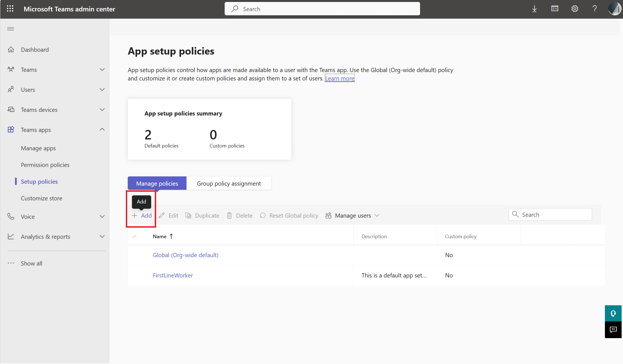Sort by the Description column header
This screenshot has height=364, width=623.
(x=374, y=237)
